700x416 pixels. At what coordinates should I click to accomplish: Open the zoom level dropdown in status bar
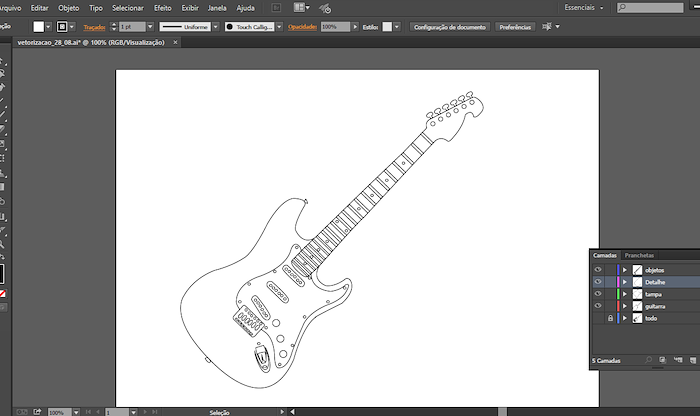click(76, 412)
